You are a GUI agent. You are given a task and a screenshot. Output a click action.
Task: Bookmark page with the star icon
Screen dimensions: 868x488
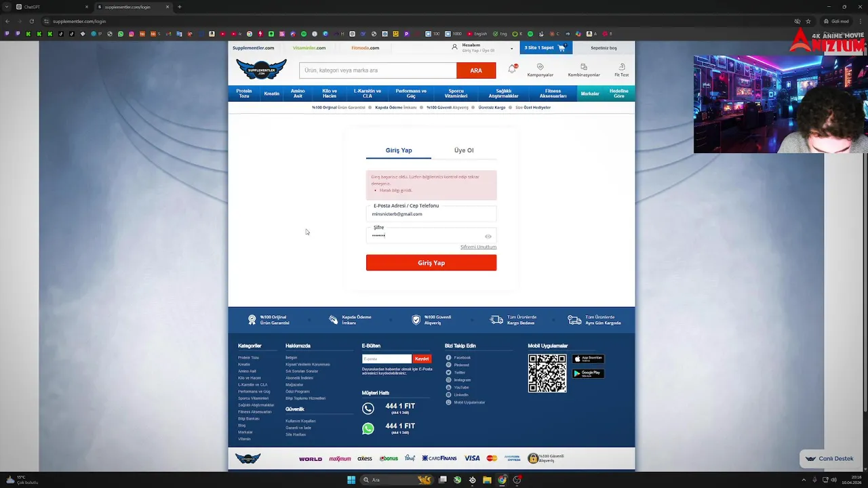pyautogui.click(x=808, y=21)
